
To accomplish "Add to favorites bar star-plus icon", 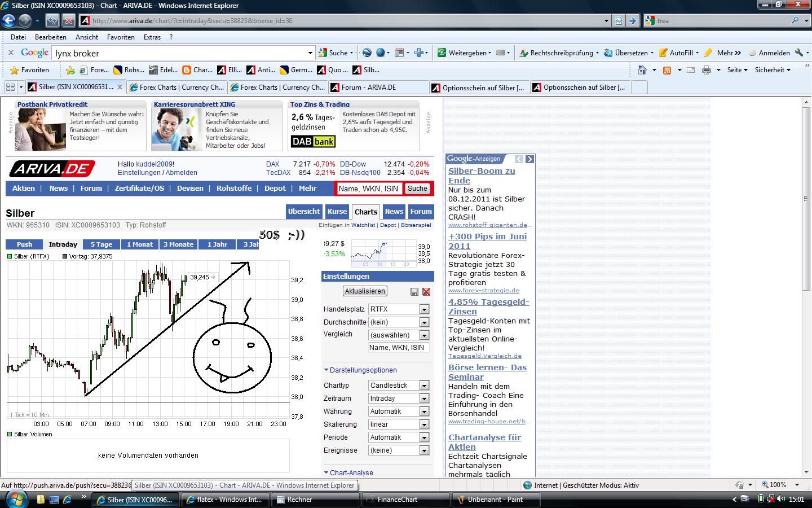I will (70, 70).
